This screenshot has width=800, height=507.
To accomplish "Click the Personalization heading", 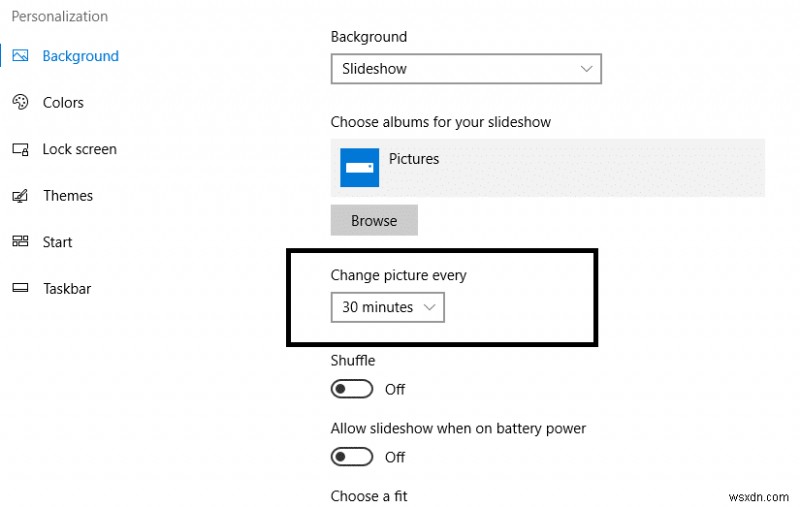I will coord(60,16).
